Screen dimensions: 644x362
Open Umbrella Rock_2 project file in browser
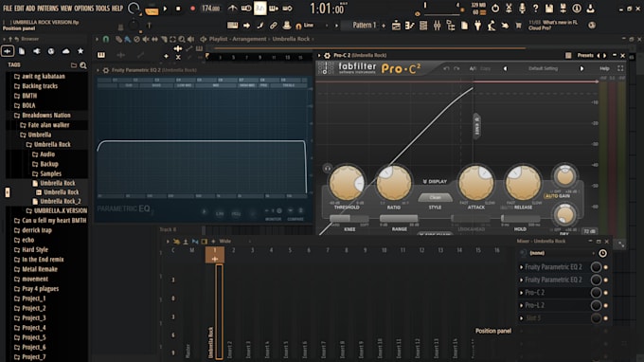tap(61, 201)
